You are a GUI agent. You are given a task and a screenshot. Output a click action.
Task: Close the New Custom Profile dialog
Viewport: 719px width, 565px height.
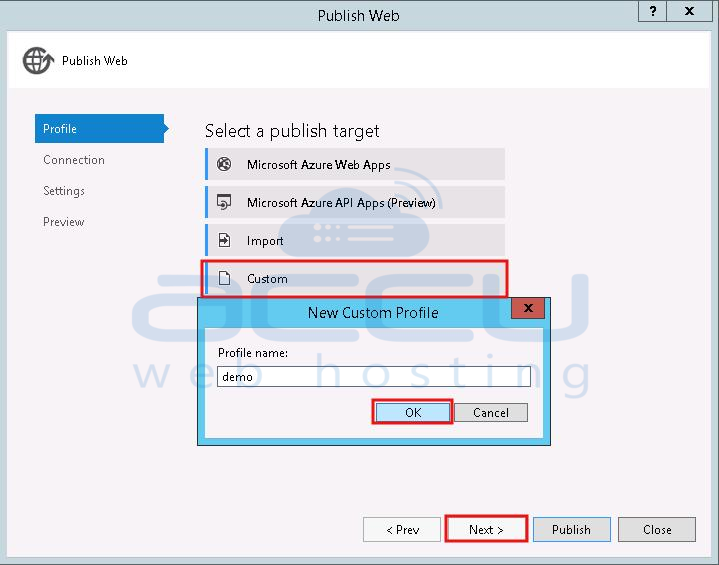(x=528, y=308)
